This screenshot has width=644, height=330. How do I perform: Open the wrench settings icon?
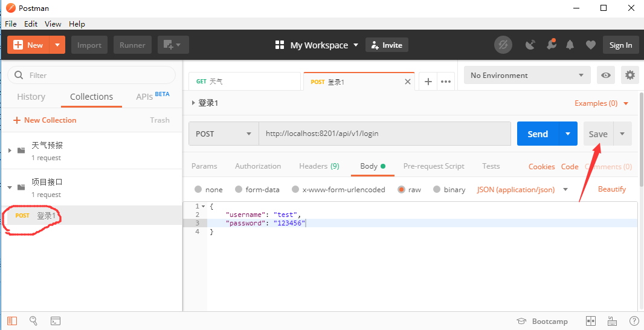(551, 44)
